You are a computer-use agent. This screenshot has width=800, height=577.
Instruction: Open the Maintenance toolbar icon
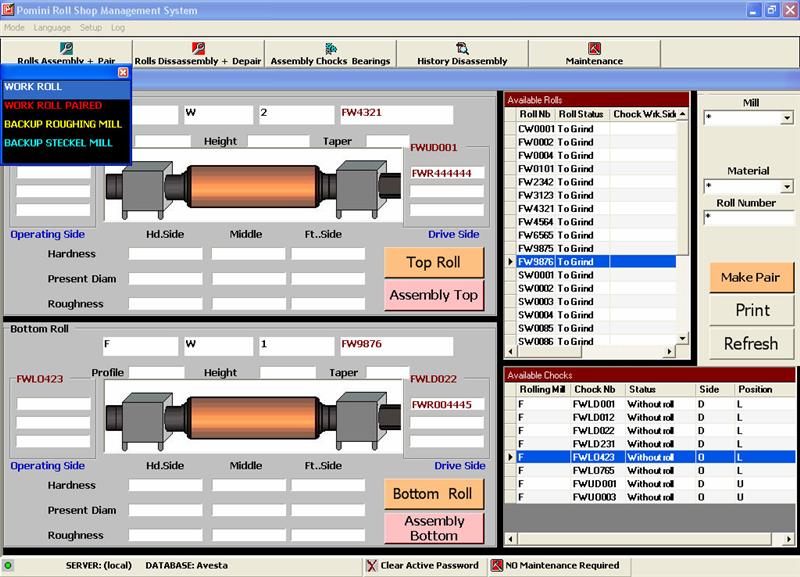[x=594, y=48]
